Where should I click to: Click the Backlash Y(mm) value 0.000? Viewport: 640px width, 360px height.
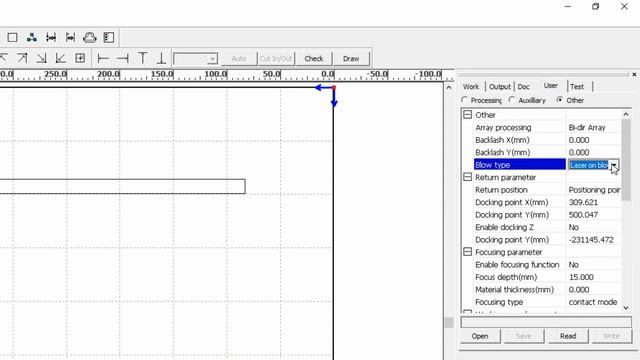pyautogui.click(x=579, y=152)
